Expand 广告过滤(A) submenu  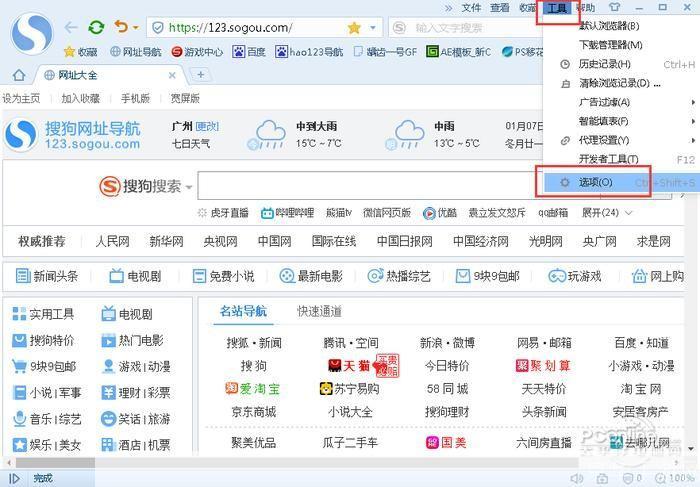621,102
